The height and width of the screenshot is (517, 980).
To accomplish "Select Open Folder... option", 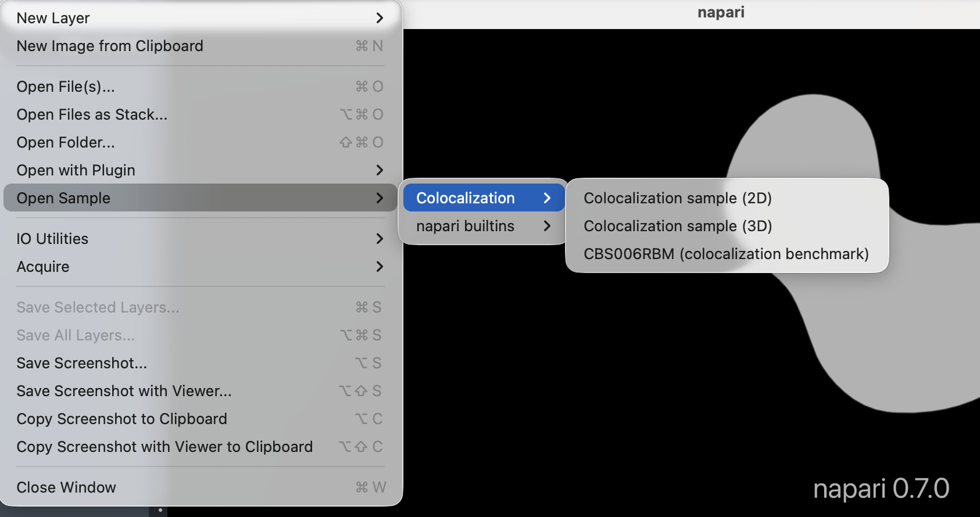I will (201, 142).
